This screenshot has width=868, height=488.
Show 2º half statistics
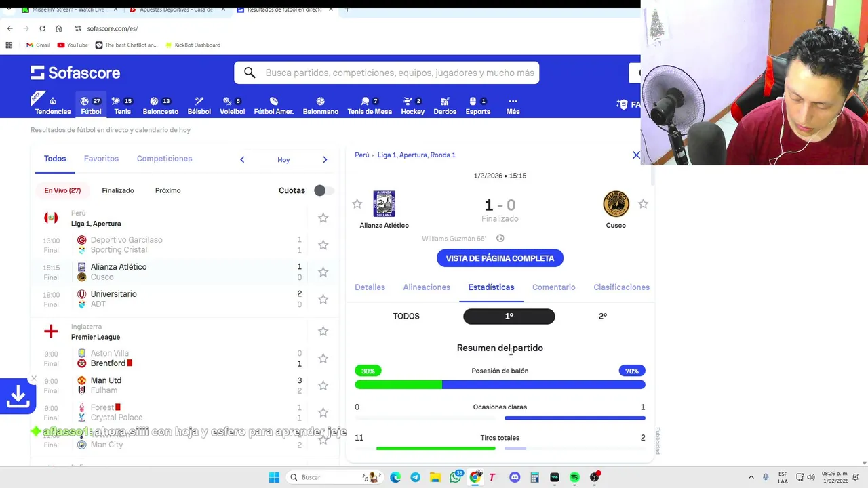(x=603, y=316)
